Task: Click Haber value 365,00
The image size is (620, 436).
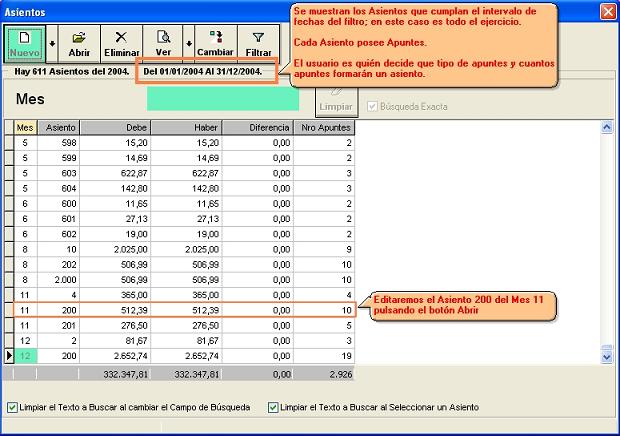Action: tap(187, 295)
